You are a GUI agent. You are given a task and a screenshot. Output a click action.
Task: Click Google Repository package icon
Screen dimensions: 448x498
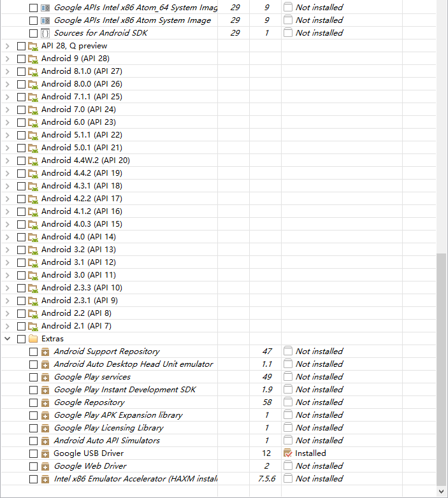45,402
